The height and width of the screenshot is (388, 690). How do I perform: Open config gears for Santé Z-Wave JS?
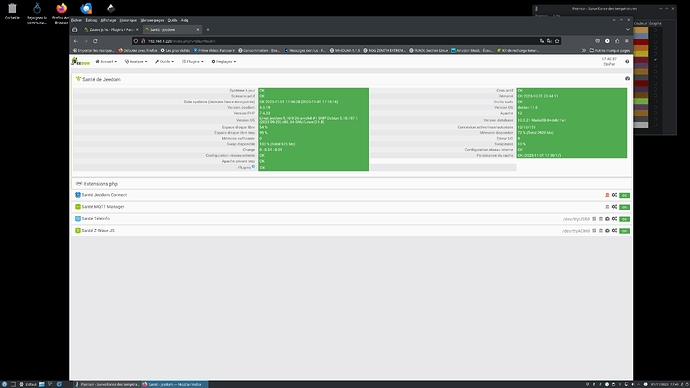pos(614,231)
